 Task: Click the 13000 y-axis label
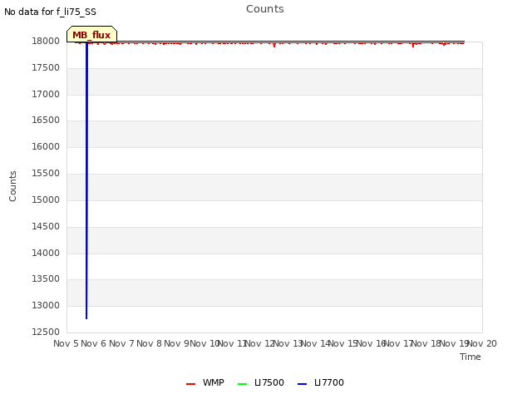coord(46,305)
